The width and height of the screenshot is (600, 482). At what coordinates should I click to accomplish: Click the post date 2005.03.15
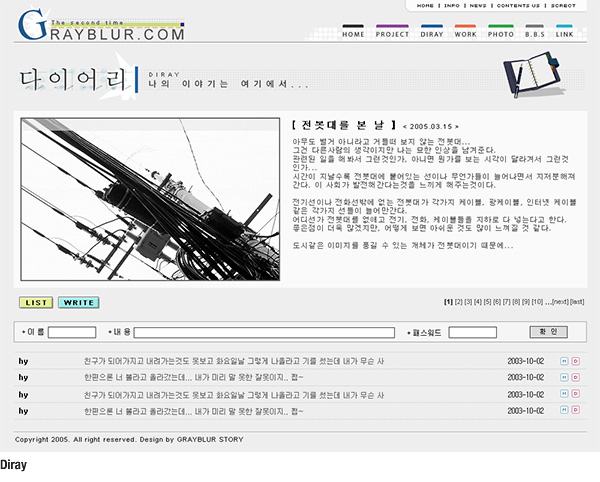coord(430,126)
